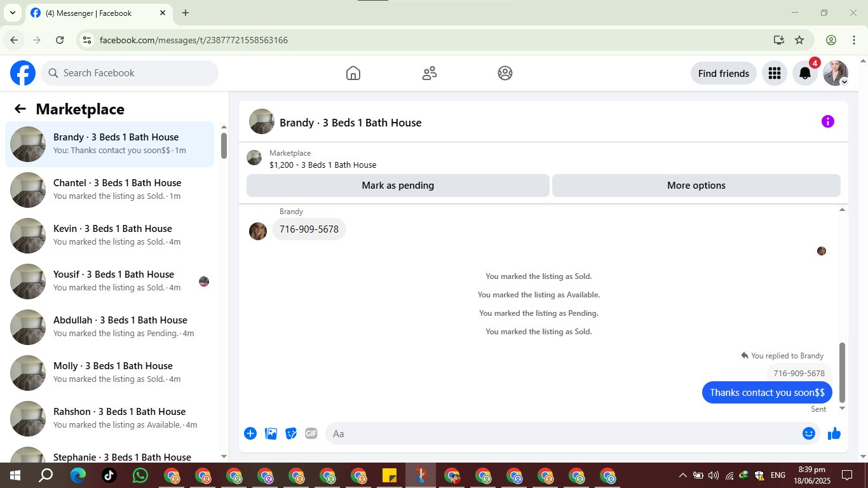Open the Windows notification center
The height and width of the screenshot is (488, 868).
(846, 475)
